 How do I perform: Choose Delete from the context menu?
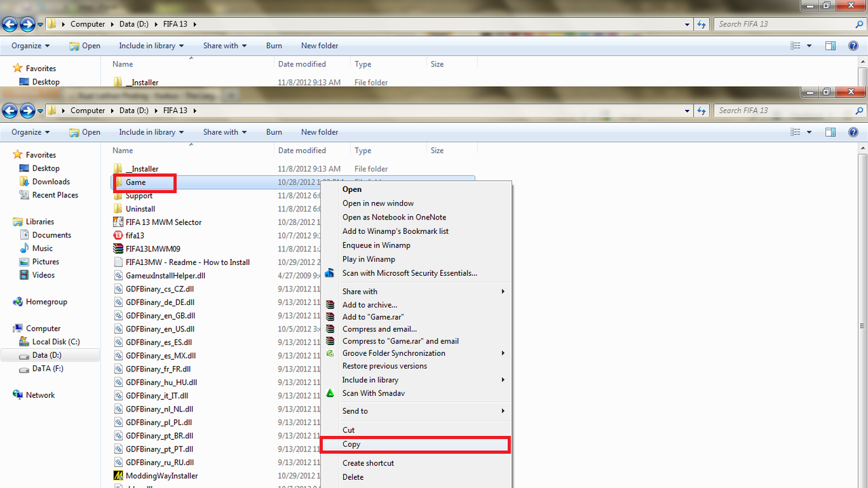[415, 477]
